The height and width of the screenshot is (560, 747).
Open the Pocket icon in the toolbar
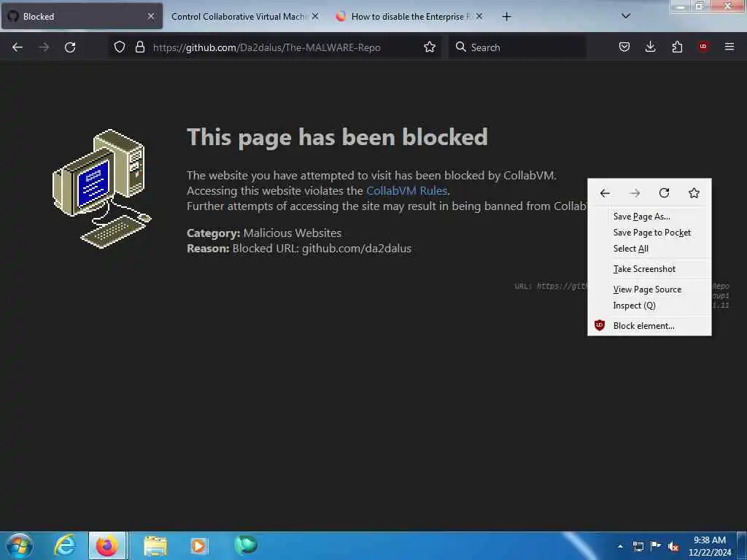click(x=624, y=47)
